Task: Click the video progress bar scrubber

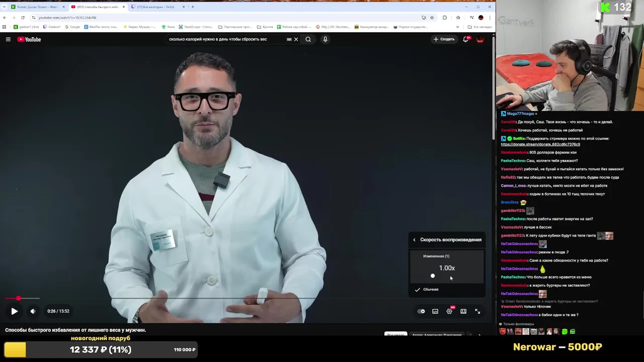Action: 19,298
